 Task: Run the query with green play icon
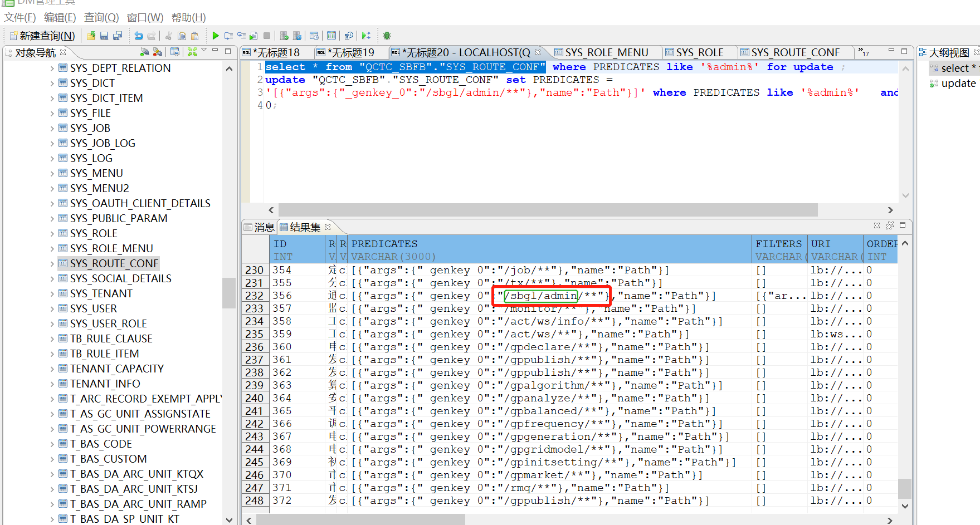(216, 36)
